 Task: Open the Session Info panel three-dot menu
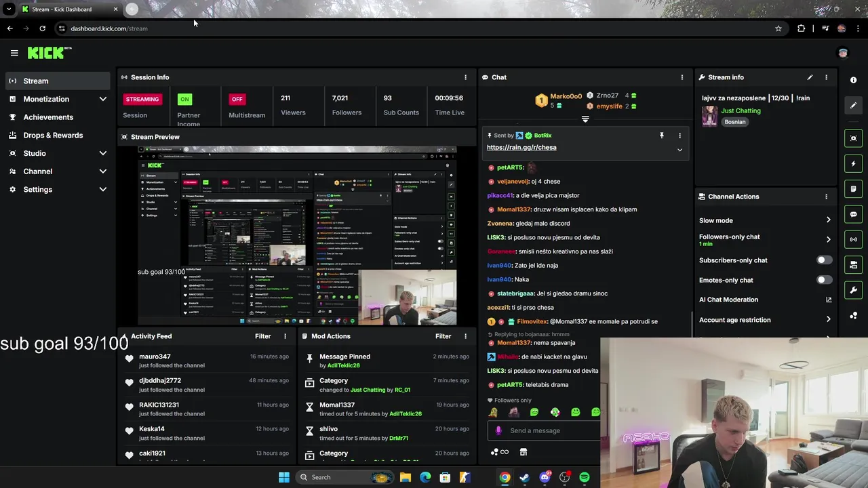click(465, 77)
